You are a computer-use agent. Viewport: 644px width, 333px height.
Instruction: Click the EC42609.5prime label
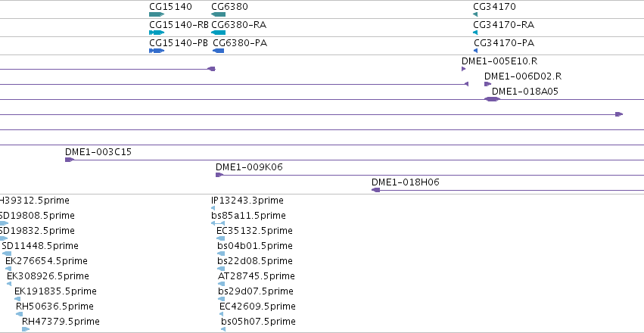coord(257,306)
